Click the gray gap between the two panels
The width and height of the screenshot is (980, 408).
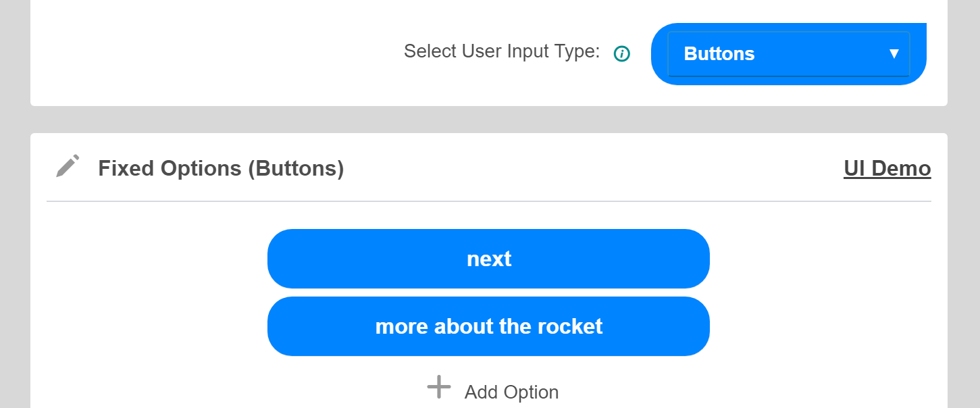click(x=489, y=120)
